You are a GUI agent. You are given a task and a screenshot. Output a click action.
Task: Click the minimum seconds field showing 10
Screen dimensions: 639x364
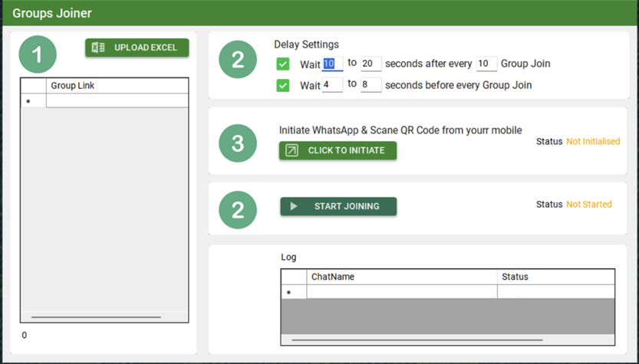coord(332,64)
